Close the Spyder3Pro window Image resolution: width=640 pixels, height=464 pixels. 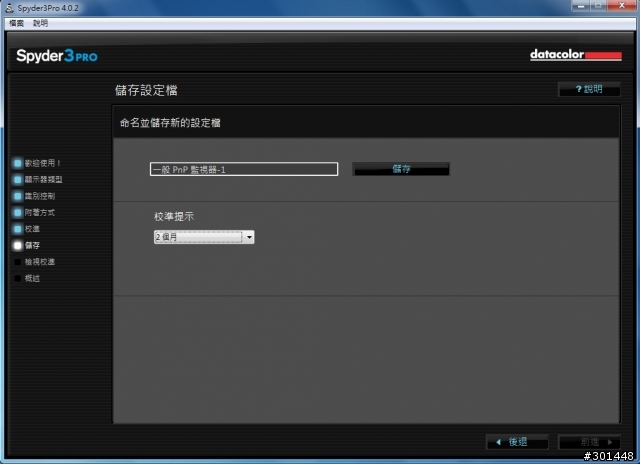pos(622,6)
